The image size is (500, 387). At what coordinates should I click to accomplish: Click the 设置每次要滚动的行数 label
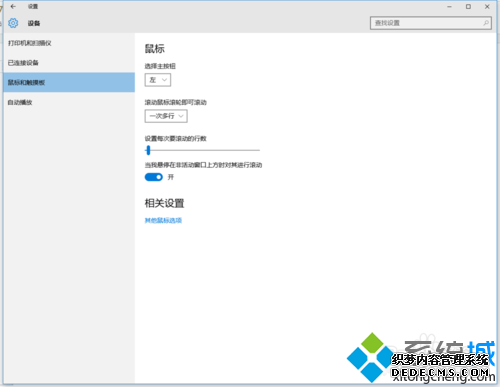176,138
